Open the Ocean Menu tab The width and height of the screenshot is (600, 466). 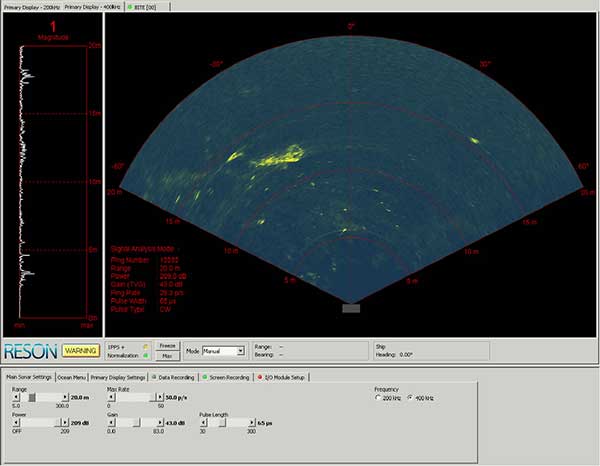[71, 377]
